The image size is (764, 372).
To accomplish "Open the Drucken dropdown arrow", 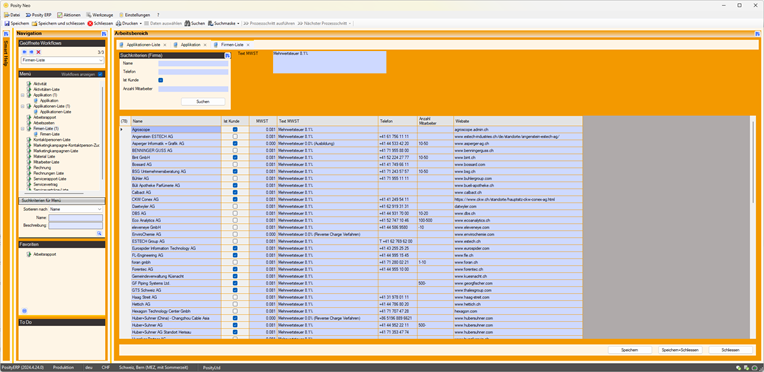I will [x=140, y=23].
